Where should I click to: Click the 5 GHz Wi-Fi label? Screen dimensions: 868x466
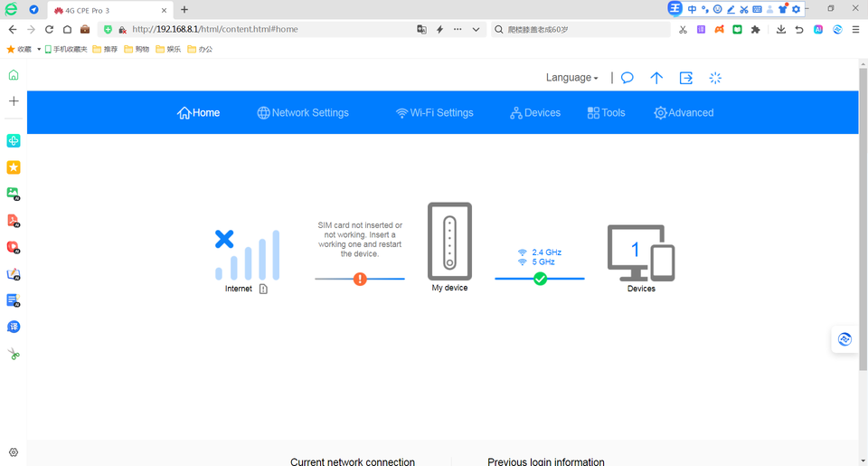point(543,262)
